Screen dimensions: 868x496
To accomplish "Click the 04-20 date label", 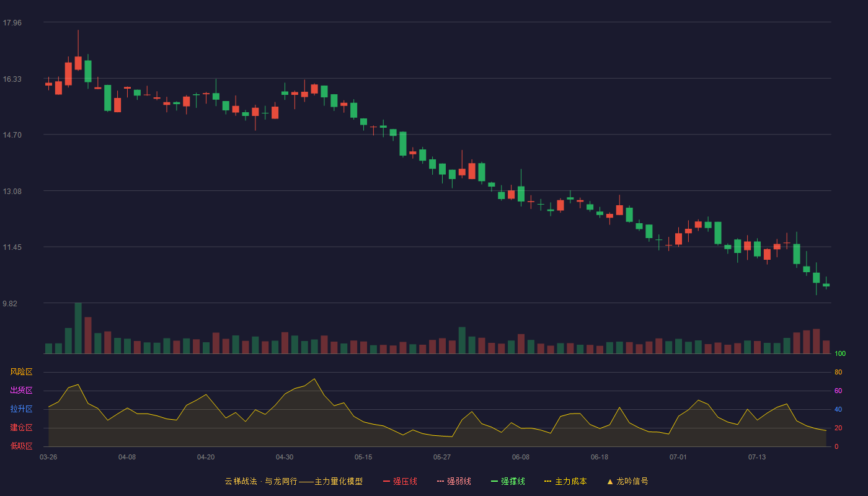I will tap(206, 457).
